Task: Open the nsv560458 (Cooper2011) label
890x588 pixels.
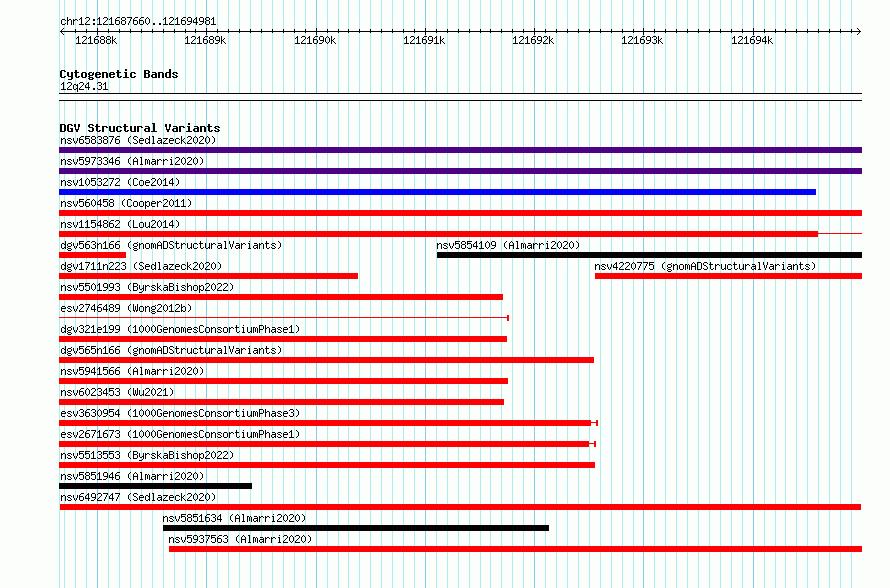Action: point(126,203)
